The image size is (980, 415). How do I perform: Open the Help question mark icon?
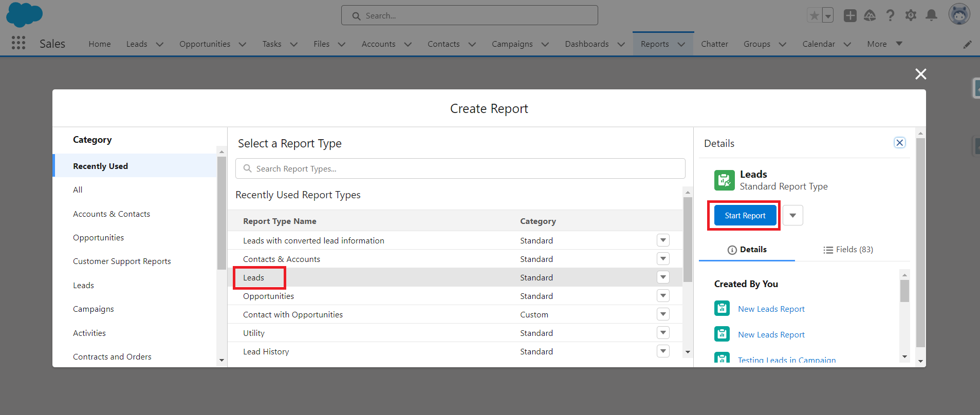(890, 15)
